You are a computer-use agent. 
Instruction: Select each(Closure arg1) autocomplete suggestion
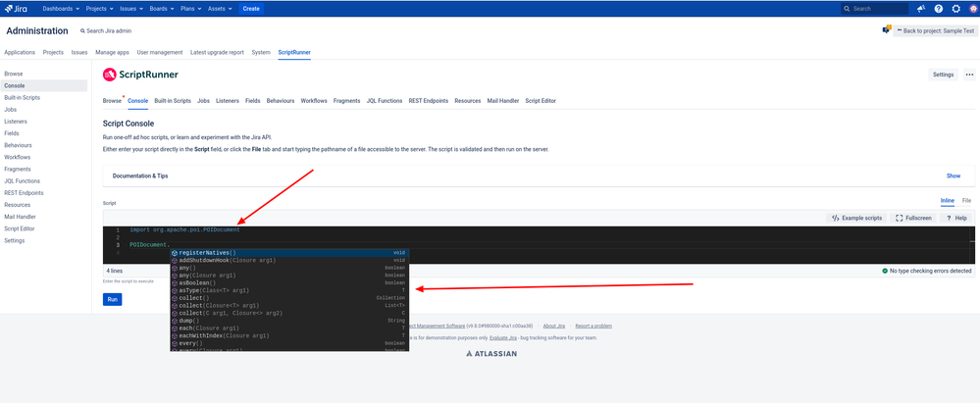click(289, 328)
